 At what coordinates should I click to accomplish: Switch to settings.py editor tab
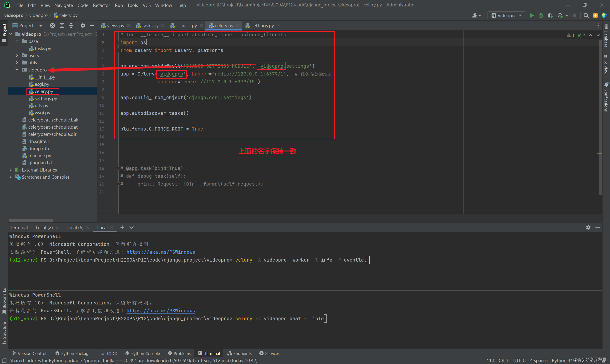coord(262,25)
